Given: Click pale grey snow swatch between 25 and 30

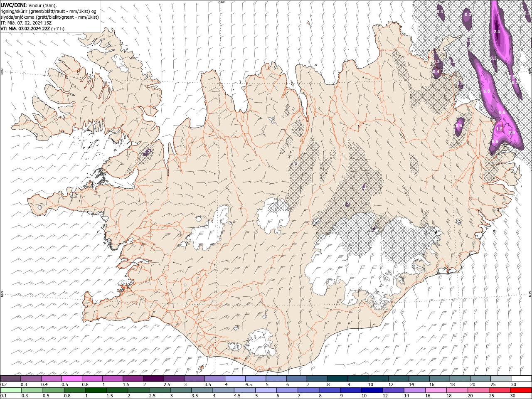Looking at the screenshot, I should (x=501, y=379).
